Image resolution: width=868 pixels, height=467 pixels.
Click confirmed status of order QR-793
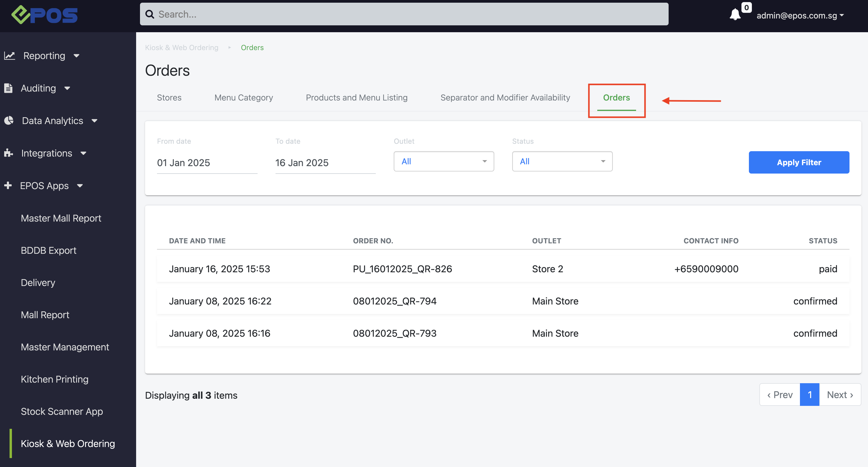815,333
